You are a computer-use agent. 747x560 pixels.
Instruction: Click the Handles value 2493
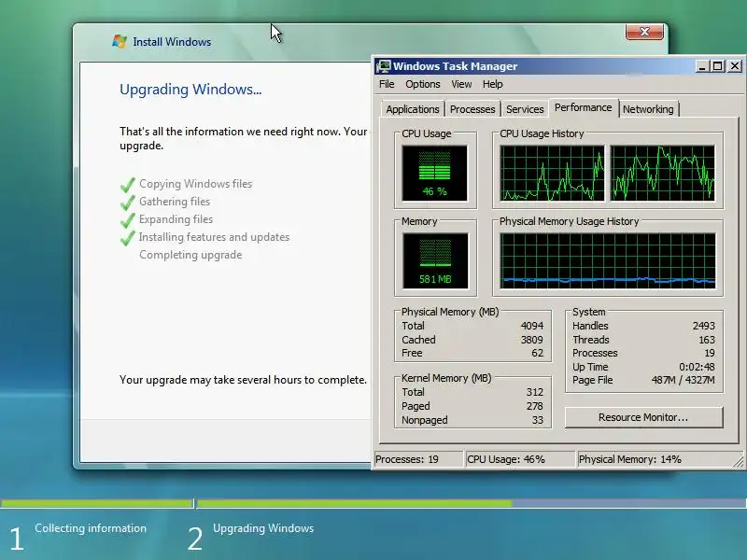pyautogui.click(x=704, y=326)
